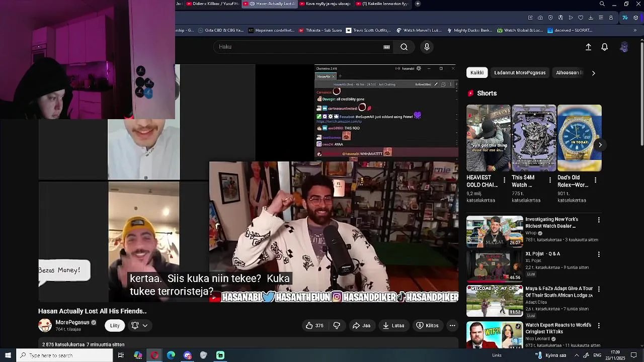Add new Chatterino tab plus icon
644x362 pixels.
(340, 76)
